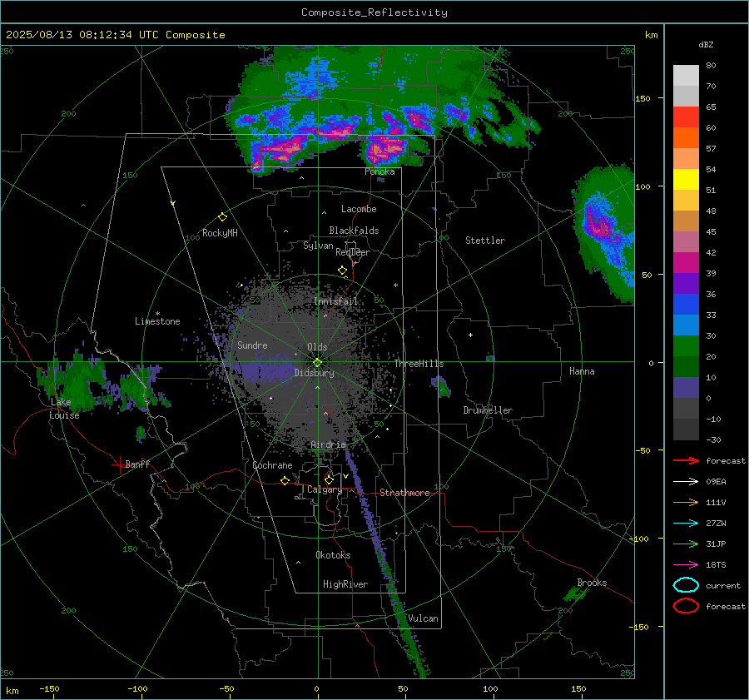
Task: Click the orange 111V arrow legend icon
Action: (x=686, y=502)
